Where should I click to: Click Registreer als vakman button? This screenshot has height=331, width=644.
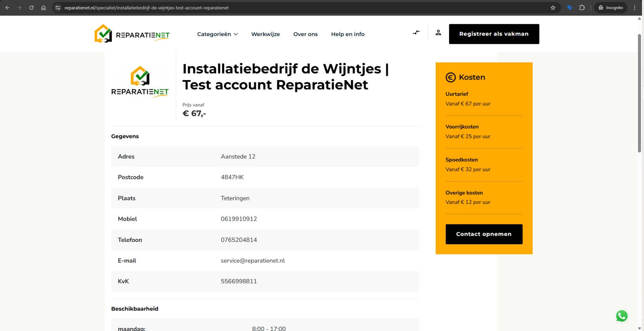coord(494,34)
